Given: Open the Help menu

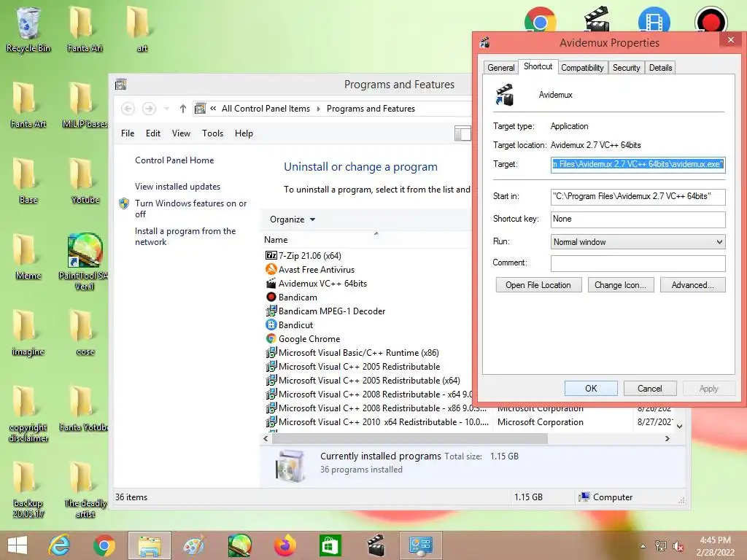Looking at the screenshot, I should pyautogui.click(x=244, y=133).
